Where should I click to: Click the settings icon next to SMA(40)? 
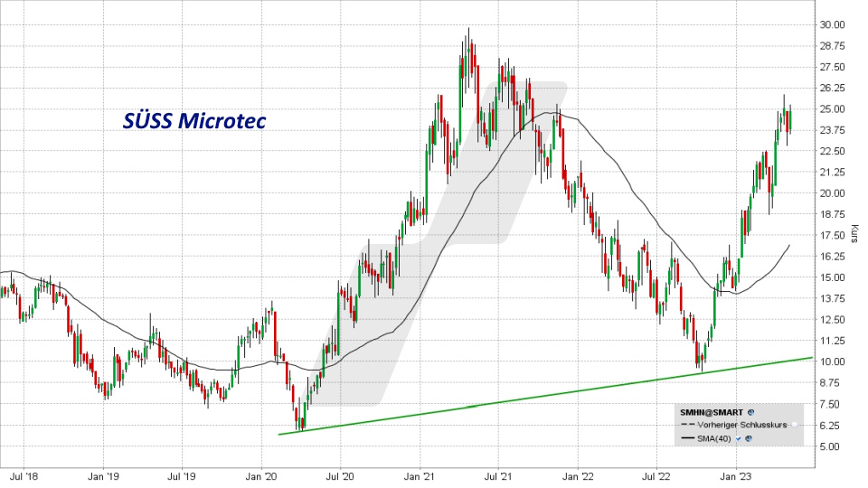[749, 439]
